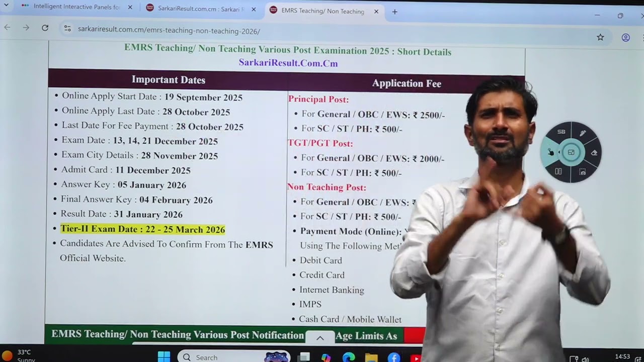
Task: Open Task View on the taskbar
Action: point(304,357)
